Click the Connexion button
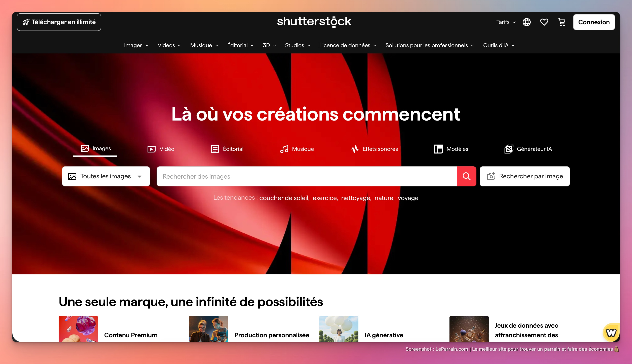The height and width of the screenshot is (364, 632). tap(594, 22)
